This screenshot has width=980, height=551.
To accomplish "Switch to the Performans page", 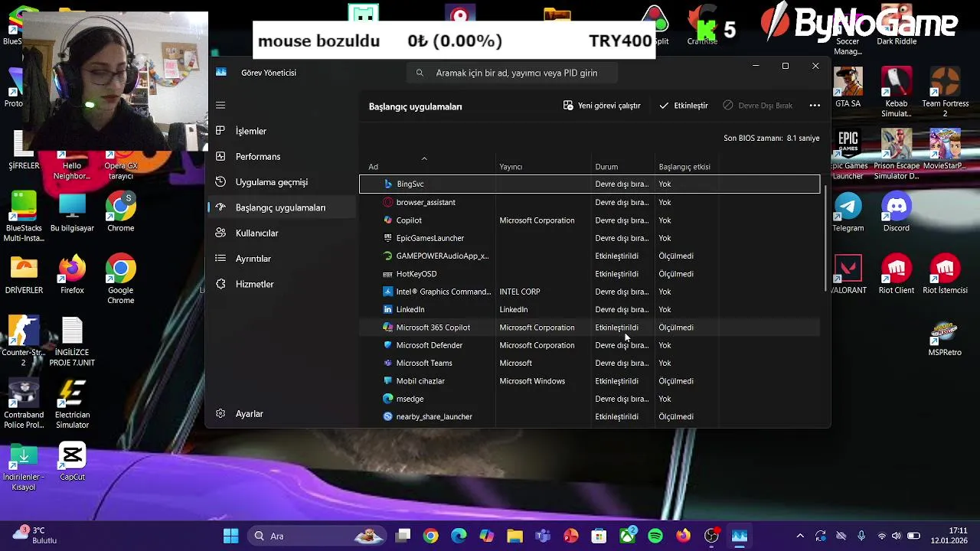I will (x=282, y=156).
